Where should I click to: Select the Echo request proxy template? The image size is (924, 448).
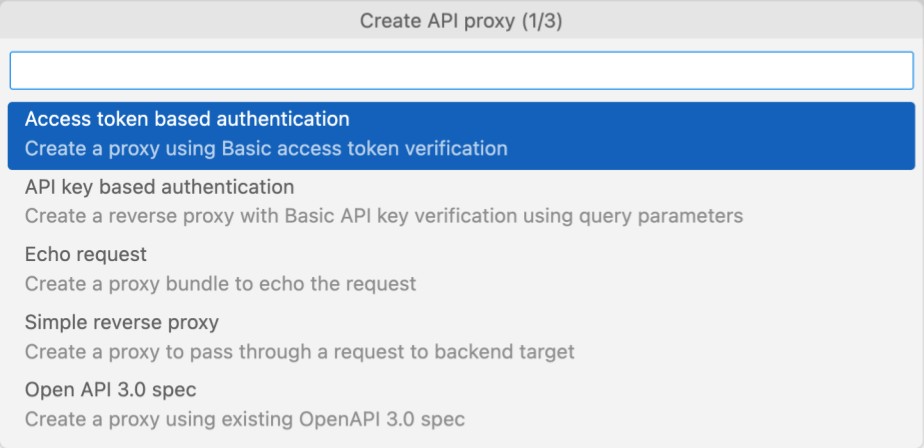(x=86, y=255)
